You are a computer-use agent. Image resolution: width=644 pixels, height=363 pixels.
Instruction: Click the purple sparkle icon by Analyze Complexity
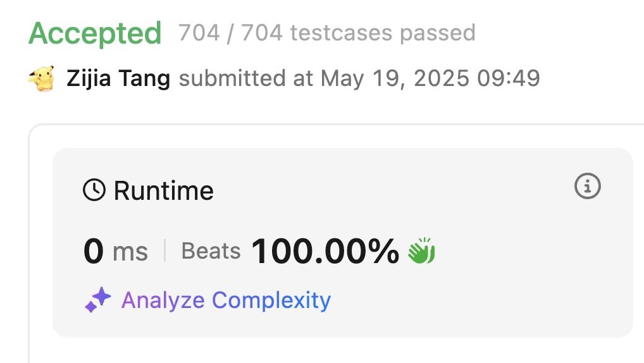(98, 300)
